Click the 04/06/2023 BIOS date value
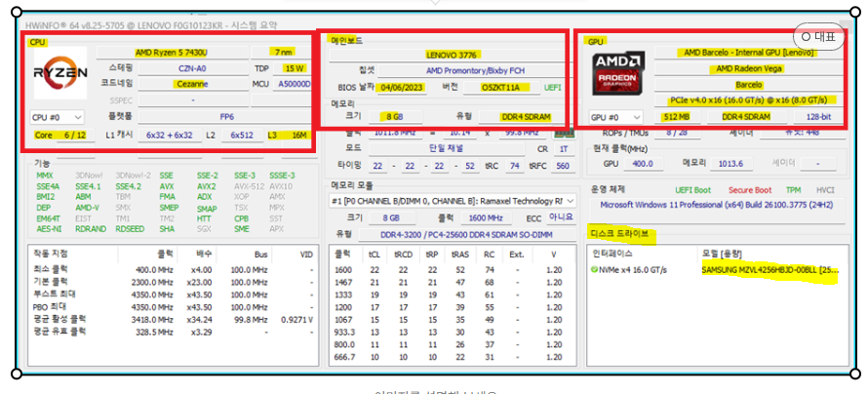The width and height of the screenshot is (868, 394). (401, 88)
